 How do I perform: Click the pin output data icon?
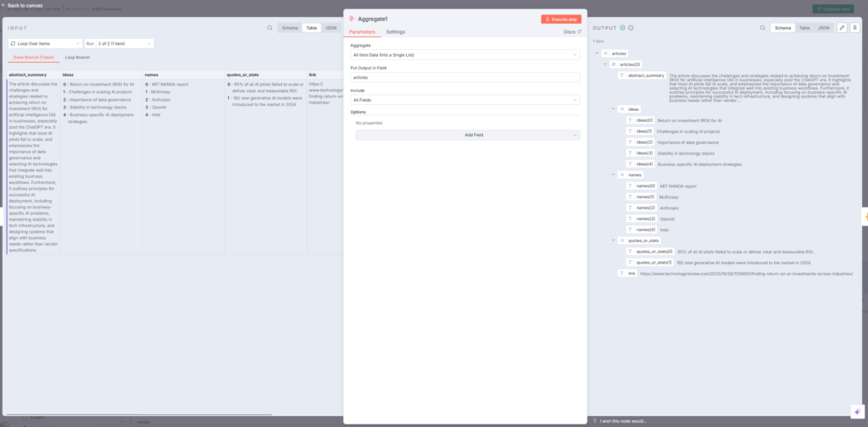[x=854, y=28]
